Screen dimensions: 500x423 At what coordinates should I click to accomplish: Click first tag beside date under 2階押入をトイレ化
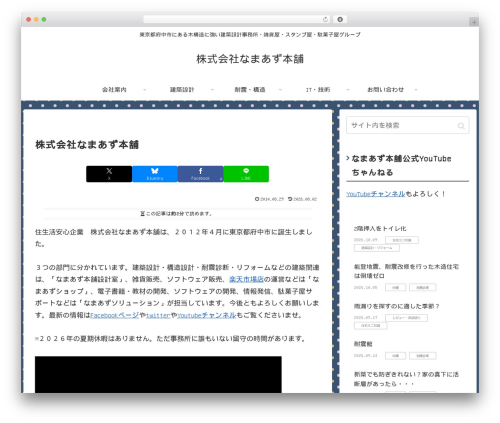coord(402,240)
